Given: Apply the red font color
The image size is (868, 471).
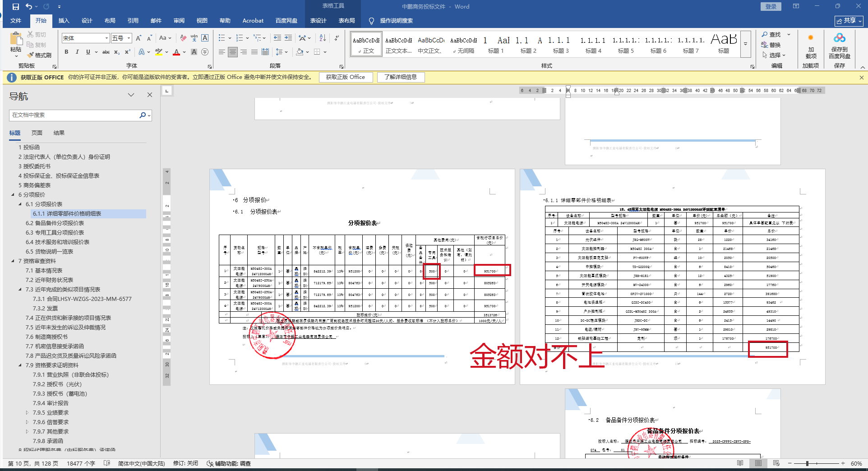Looking at the screenshot, I should point(176,52).
